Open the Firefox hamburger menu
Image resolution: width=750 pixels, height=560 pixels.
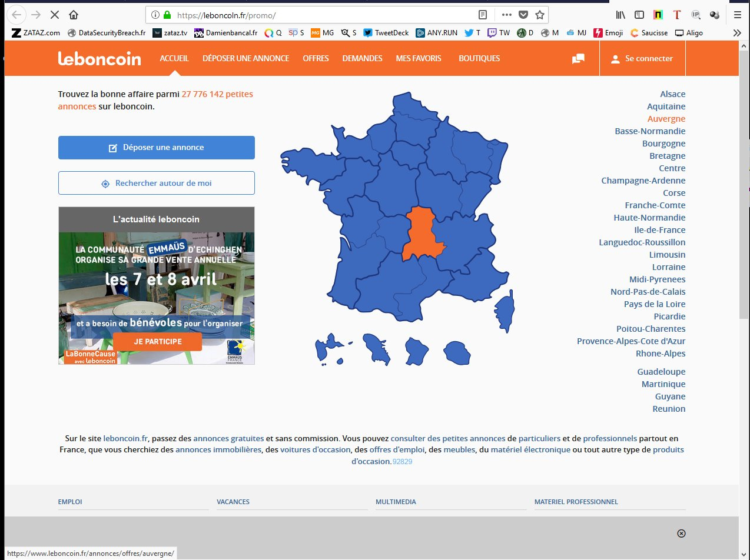(737, 15)
